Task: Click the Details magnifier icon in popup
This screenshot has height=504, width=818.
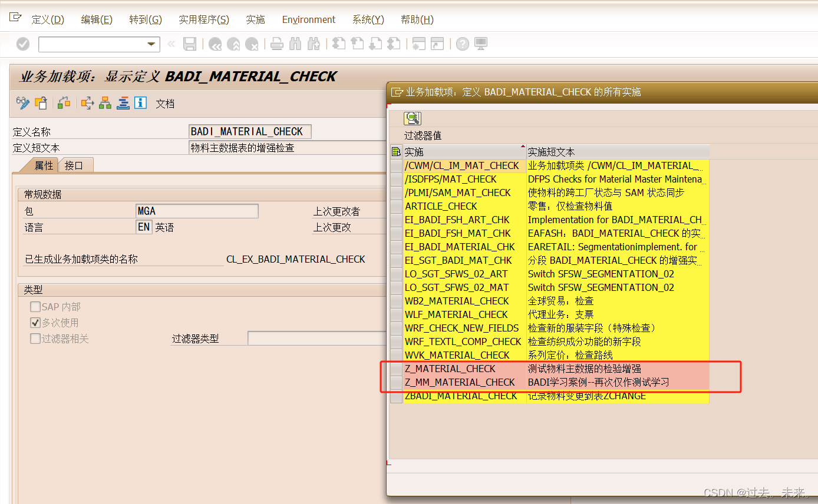Action: tap(412, 118)
